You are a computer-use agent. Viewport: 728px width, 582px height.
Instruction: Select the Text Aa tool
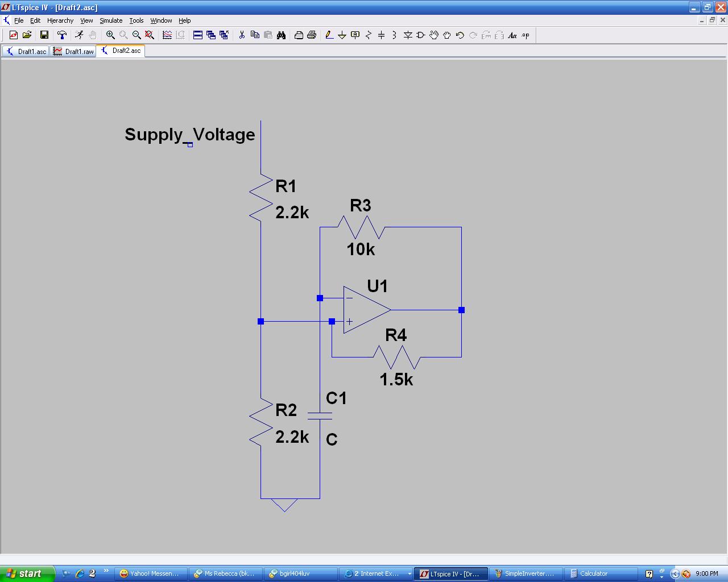[512, 35]
